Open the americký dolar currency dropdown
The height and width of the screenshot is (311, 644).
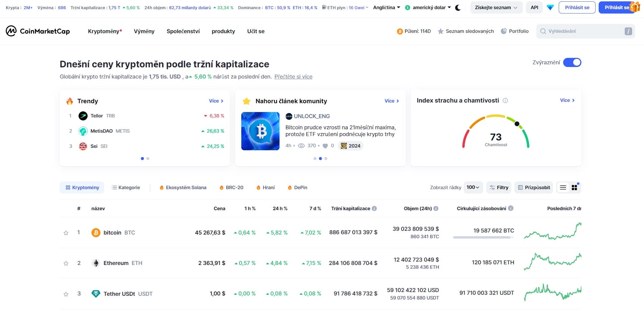click(x=428, y=7)
